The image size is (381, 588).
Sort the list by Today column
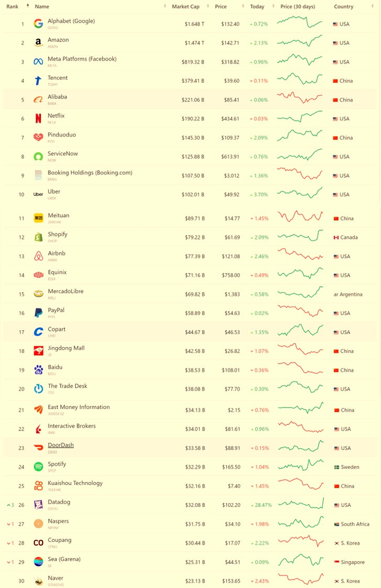(257, 7)
